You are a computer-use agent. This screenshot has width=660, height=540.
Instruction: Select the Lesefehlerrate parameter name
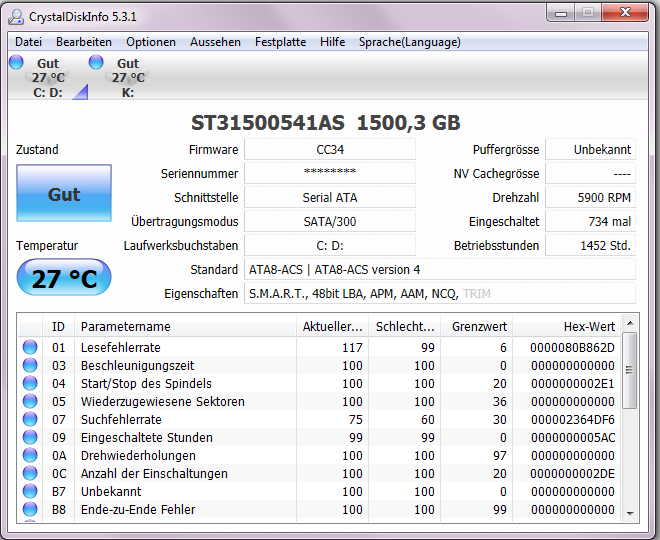(x=121, y=348)
